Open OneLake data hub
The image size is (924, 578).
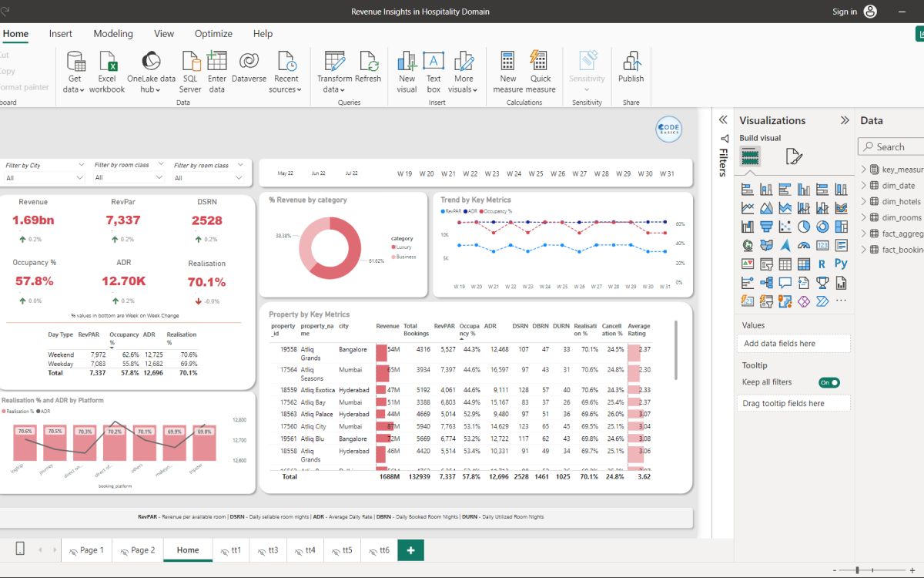[x=152, y=72]
